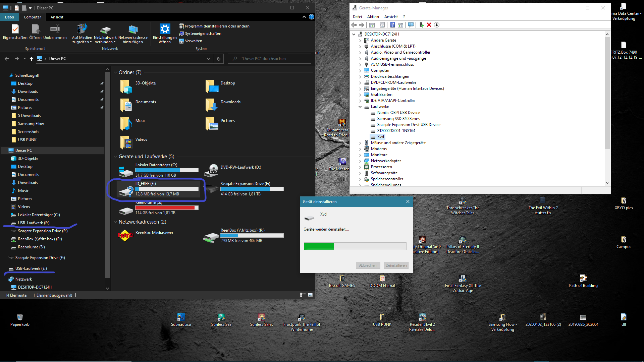Collapse the Geräte und Laufwerke group
The image size is (644, 362).
(116, 157)
